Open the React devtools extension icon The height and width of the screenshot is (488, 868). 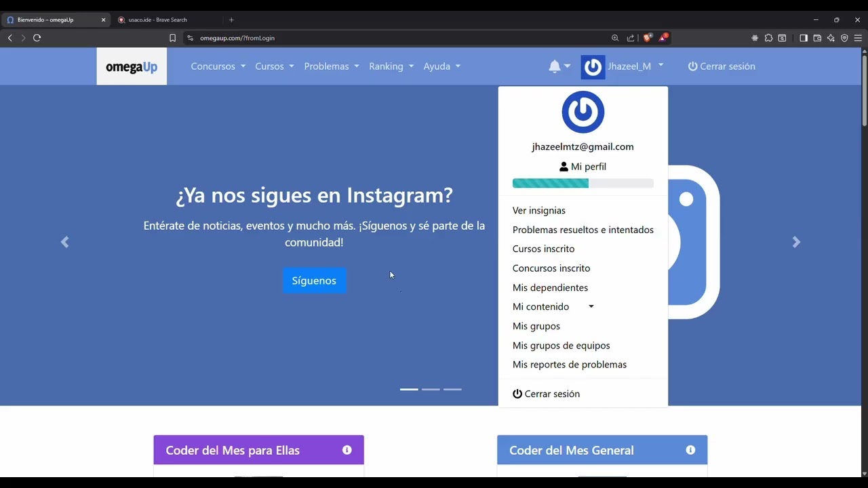(x=755, y=38)
